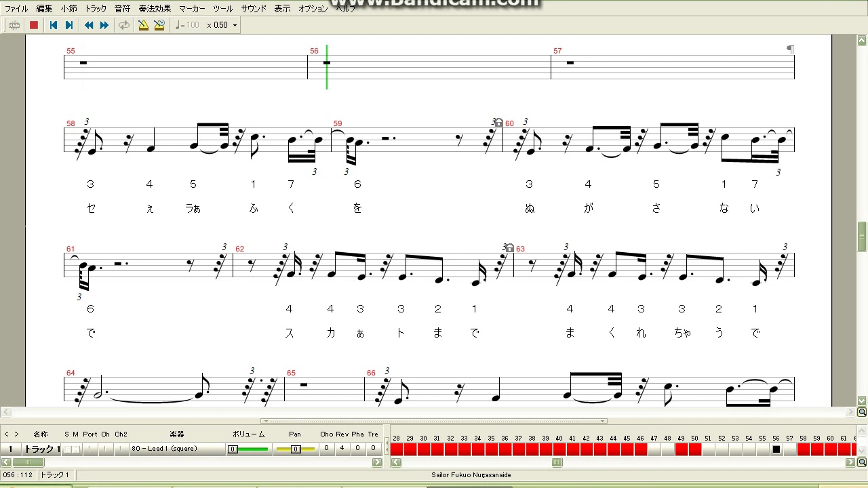The height and width of the screenshot is (488, 868).
Task: Click the previous track '<' arrow
Action: coord(6,434)
